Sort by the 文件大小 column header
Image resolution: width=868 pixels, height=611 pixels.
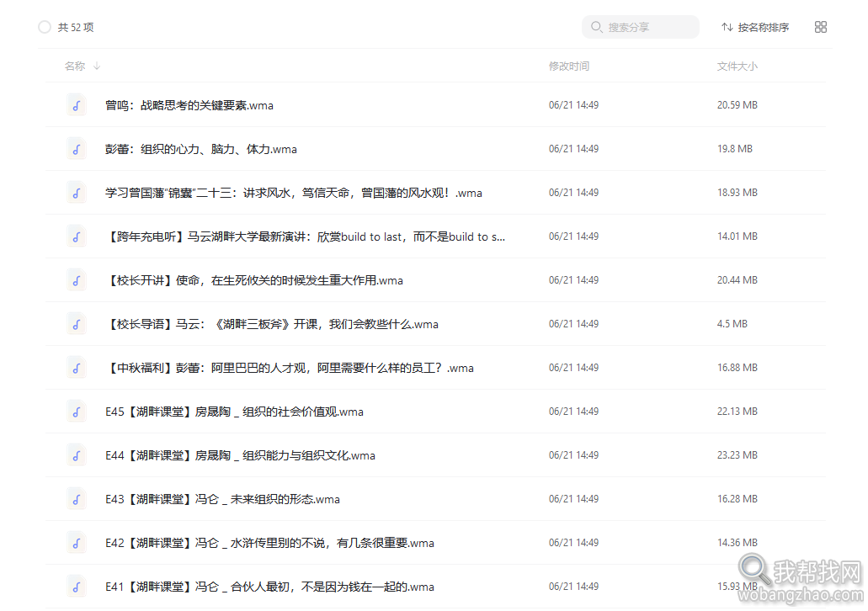[737, 66]
